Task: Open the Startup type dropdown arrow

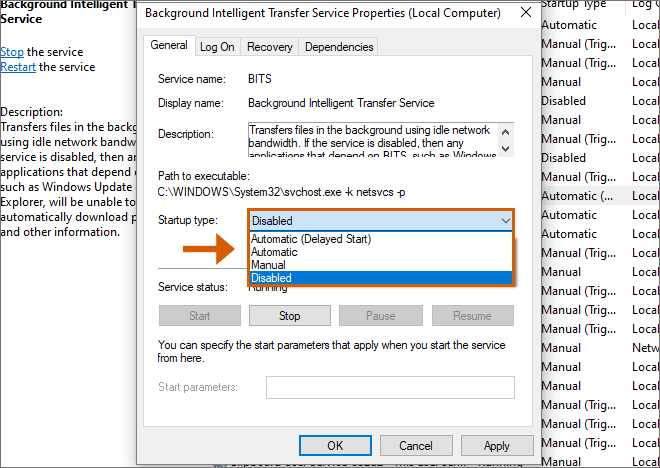Action: 503,220
